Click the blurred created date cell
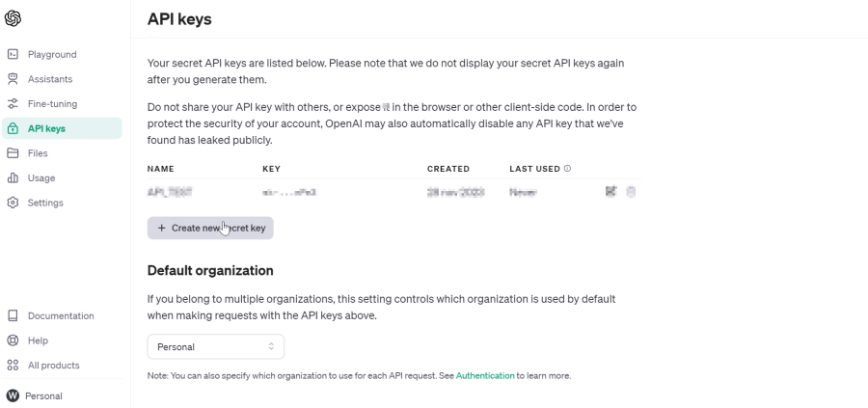 pos(455,192)
